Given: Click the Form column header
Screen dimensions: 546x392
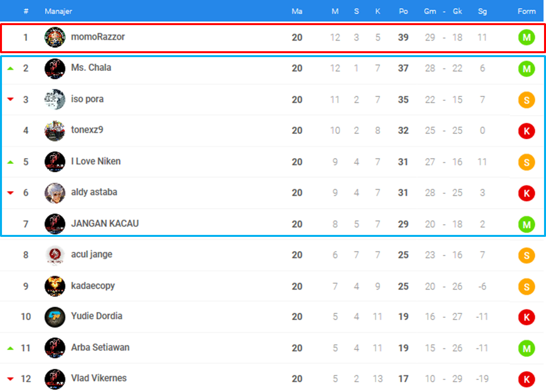Looking at the screenshot, I should coord(526,11).
